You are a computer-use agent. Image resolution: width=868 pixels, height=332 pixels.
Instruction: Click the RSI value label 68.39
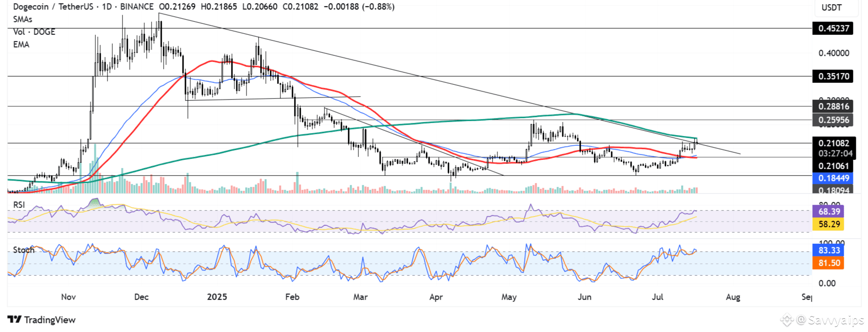coord(829,212)
